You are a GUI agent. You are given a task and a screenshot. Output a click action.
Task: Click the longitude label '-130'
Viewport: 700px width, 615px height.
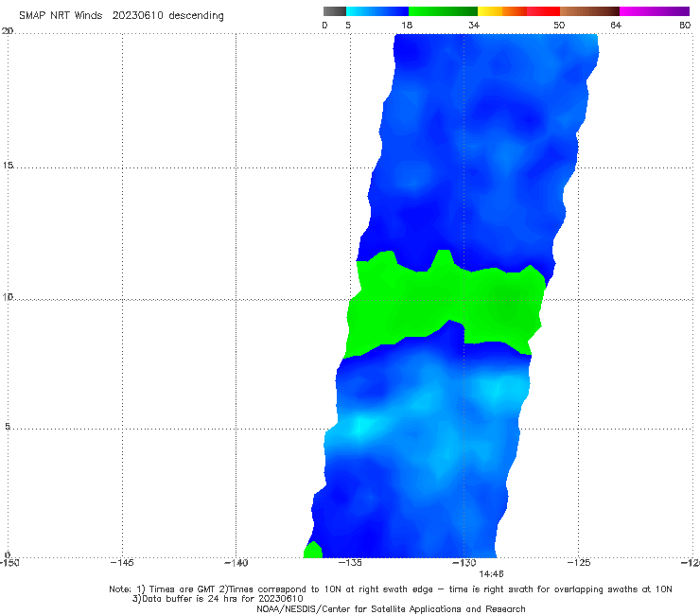tap(464, 563)
